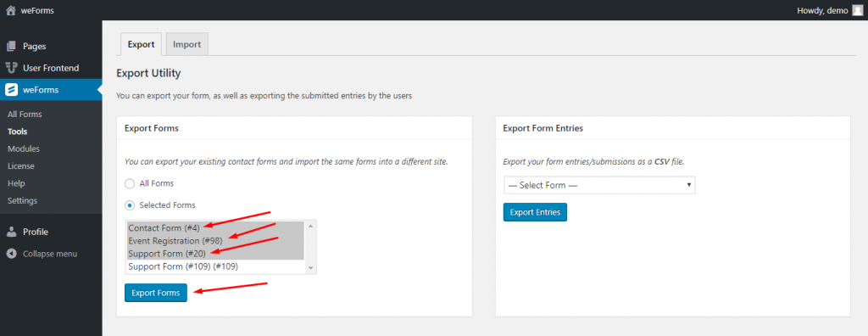This screenshot has height=336, width=868.
Task: Click the Howdy, demo account link
Action: coord(822,10)
